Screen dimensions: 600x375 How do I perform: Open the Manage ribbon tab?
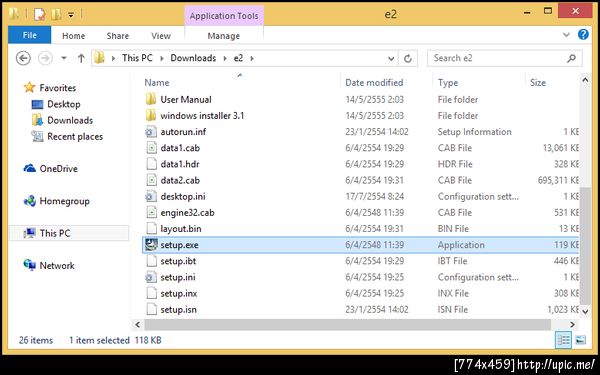[x=223, y=36]
